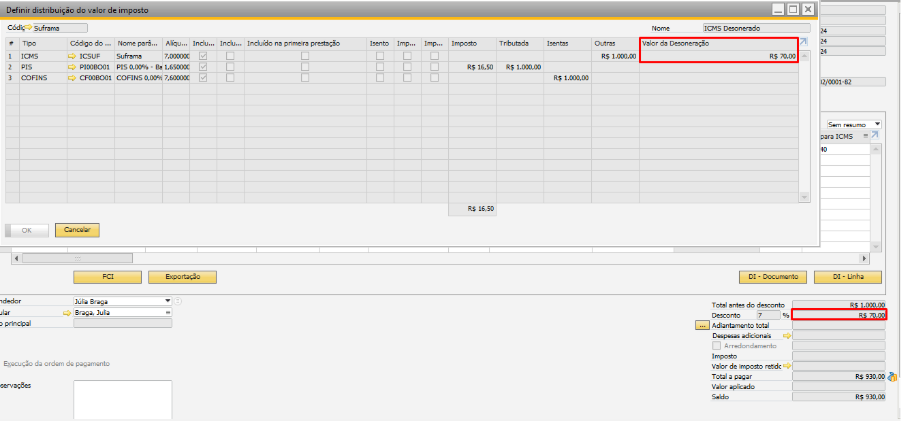Expand the Júlia Braga salesperson dropdown
The height and width of the screenshot is (421, 901).
167,300
